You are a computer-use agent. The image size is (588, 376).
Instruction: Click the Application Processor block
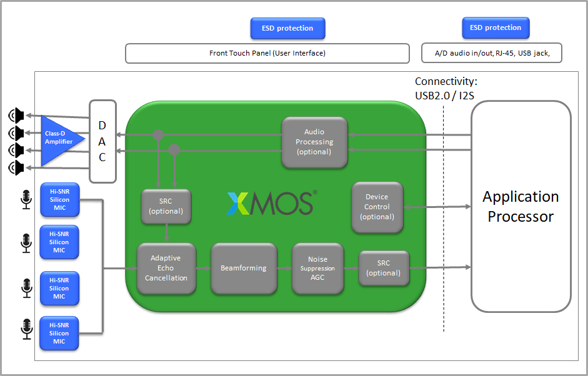(x=521, y=207)
